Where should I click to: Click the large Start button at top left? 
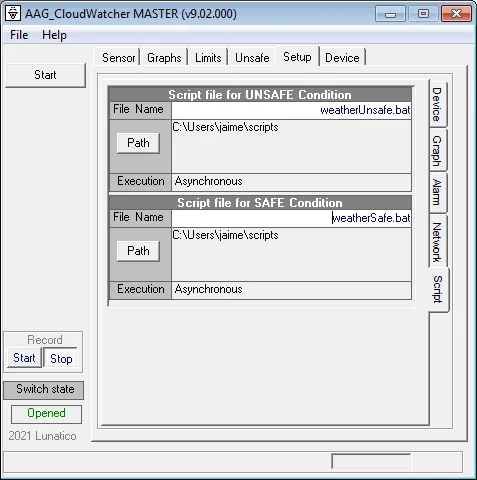(45, 75)
